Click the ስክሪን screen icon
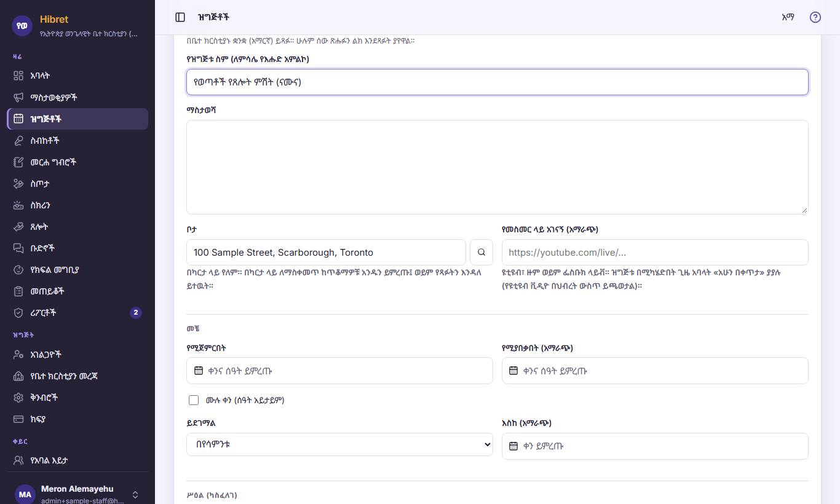Image resolution: width=840 pixels, height=504 pixels. click(x=18, y=205)
